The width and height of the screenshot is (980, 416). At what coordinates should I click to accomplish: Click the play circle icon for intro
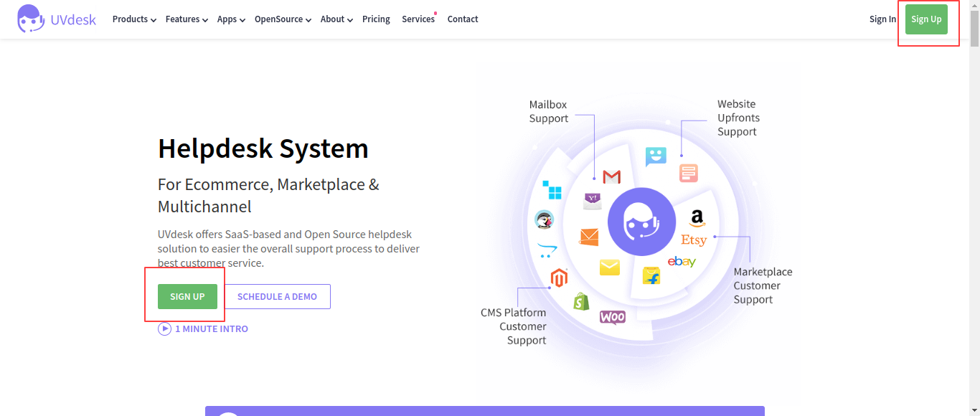coord(165,328)
